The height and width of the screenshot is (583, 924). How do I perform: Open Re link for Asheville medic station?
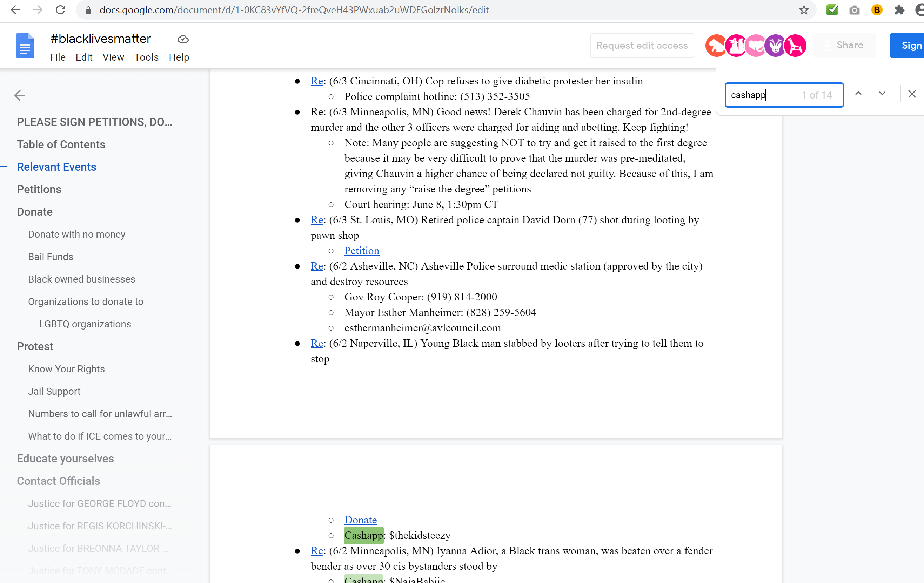(x=317, y=266)
